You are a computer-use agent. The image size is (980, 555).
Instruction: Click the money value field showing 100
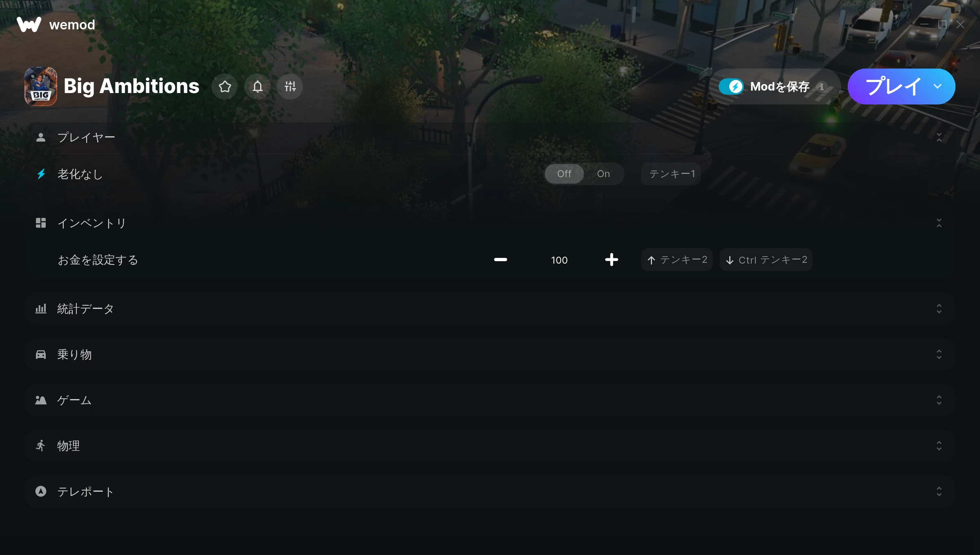point(559,260)
